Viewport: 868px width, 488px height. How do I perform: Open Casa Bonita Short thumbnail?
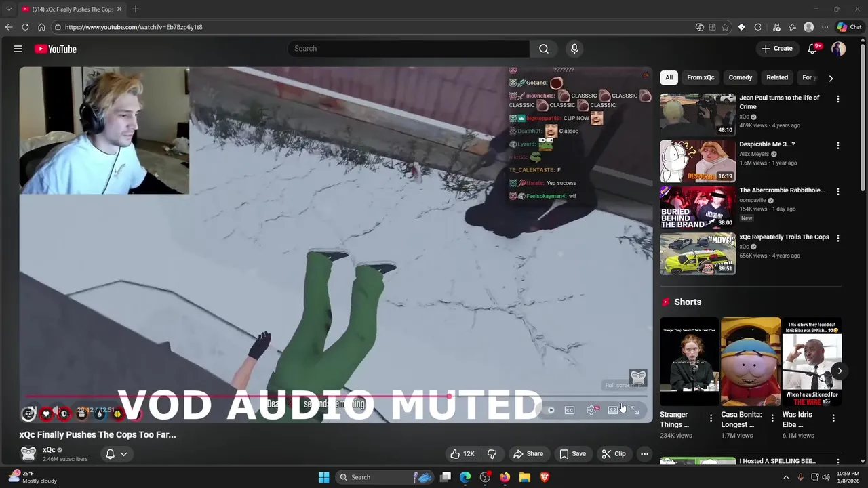(751, 363)
